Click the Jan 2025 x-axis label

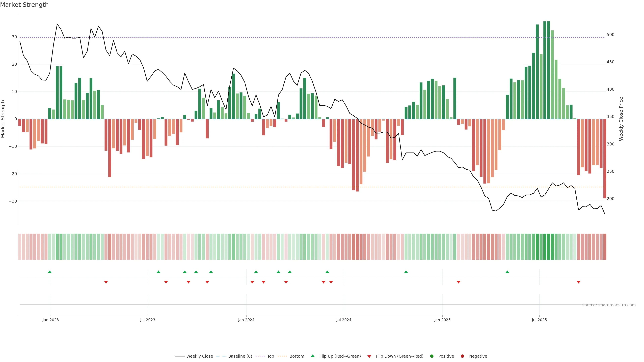tap(442, 320)
